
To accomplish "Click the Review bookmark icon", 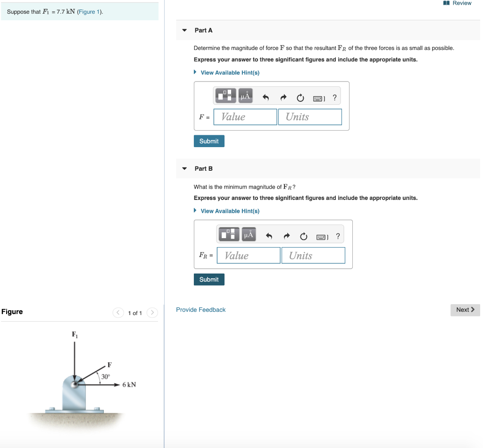I will (445, 3).
